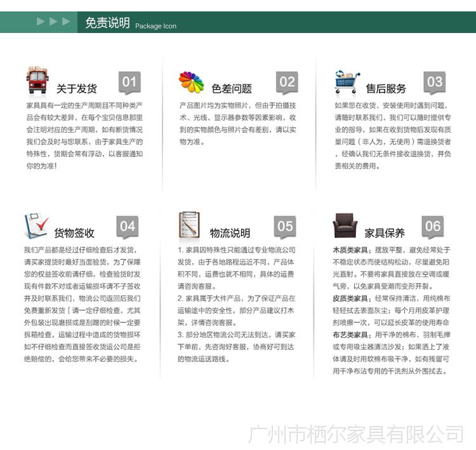Click the gray 04 number badge
The height and width of the screenshot is (450, 476).
tap(128, 227)
